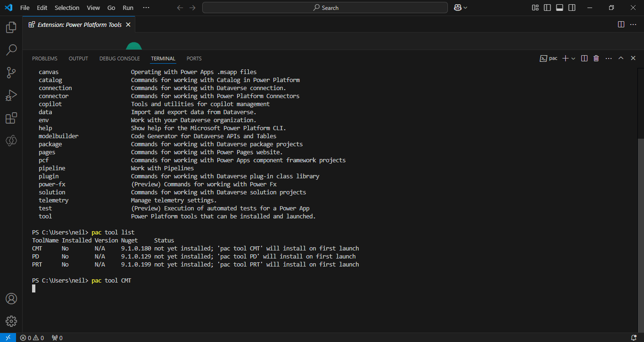This screenshot has width=644, height=342.
Task: Open the Run and Debug view
Action: click(11, 95)
